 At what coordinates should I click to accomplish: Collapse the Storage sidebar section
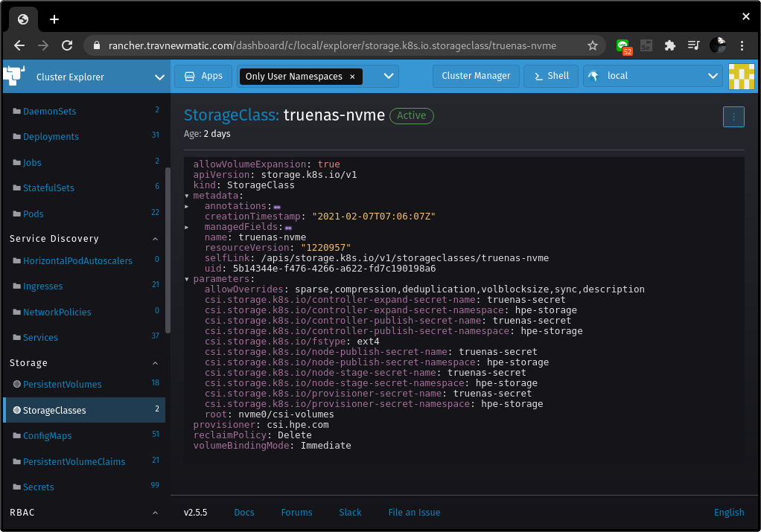click(x=156, y=363)
